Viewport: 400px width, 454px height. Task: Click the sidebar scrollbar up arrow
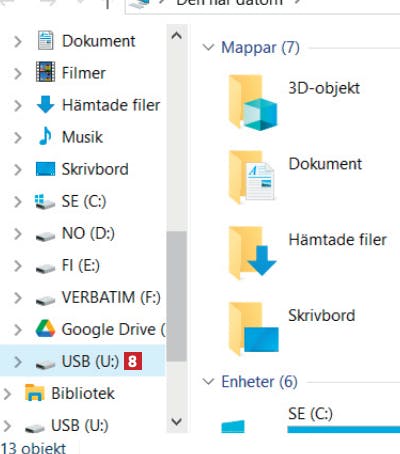(x=176, y=35)
